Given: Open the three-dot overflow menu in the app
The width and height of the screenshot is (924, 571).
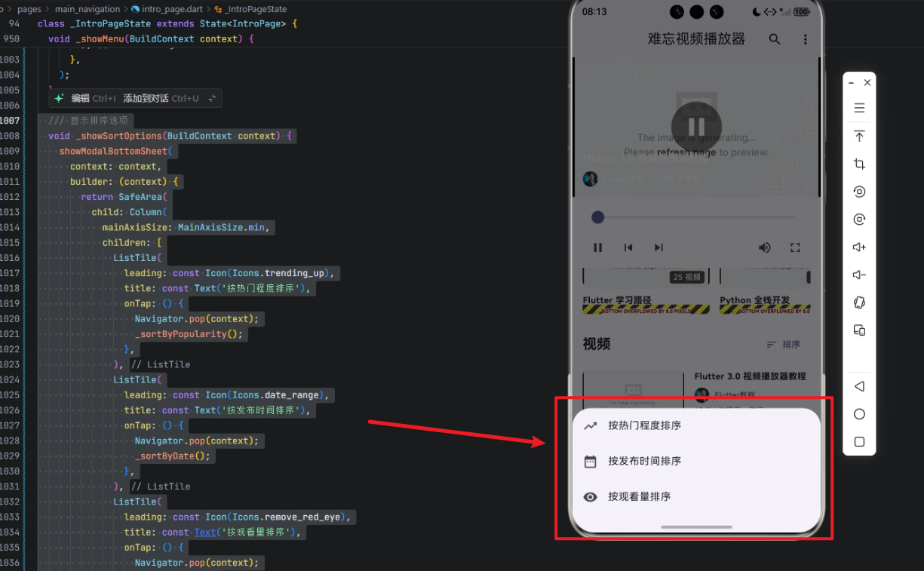Looking at the screenshot, I should coord(805,39).
